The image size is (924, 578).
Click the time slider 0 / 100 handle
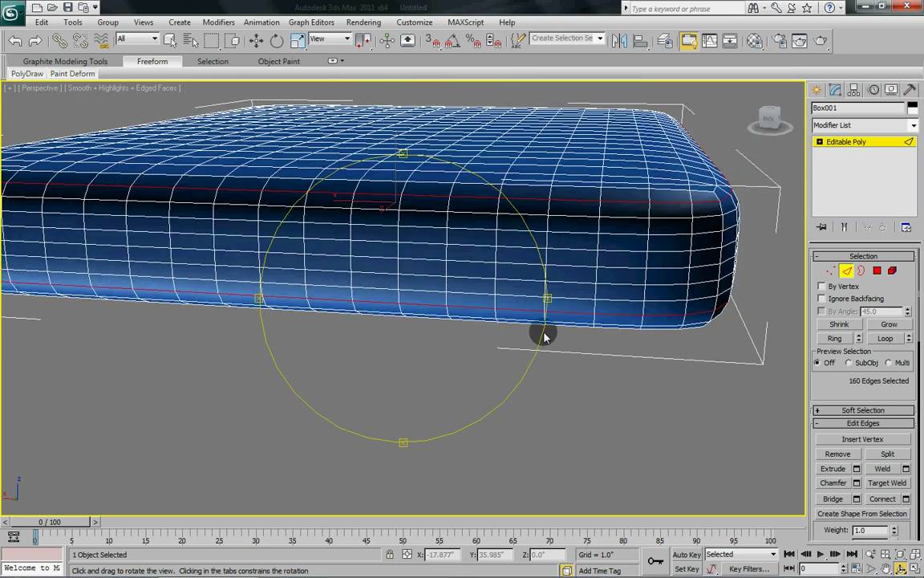click(50, 522)
